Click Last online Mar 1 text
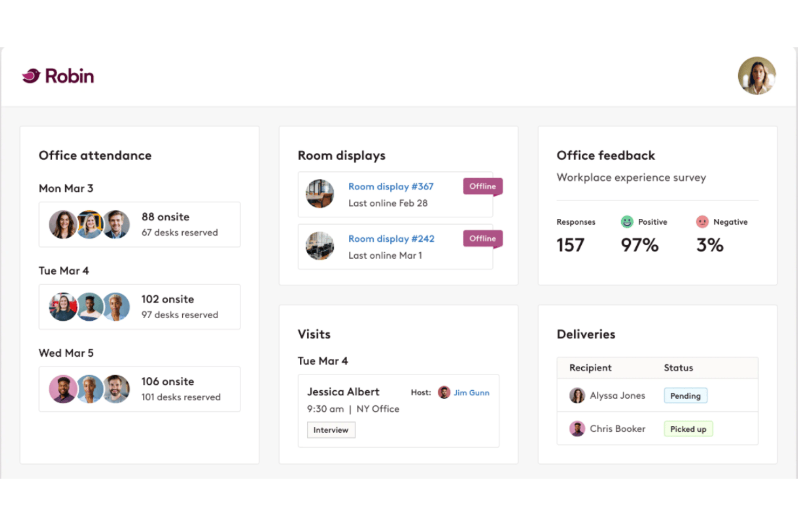Viewport: 798px width, 532px height. (385, 255)
